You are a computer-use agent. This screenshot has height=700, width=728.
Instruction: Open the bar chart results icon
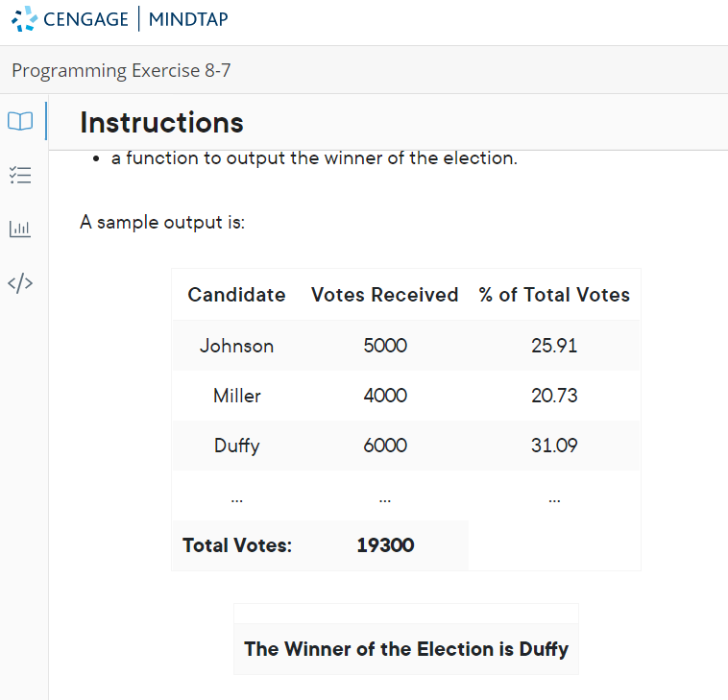point(20,229)
